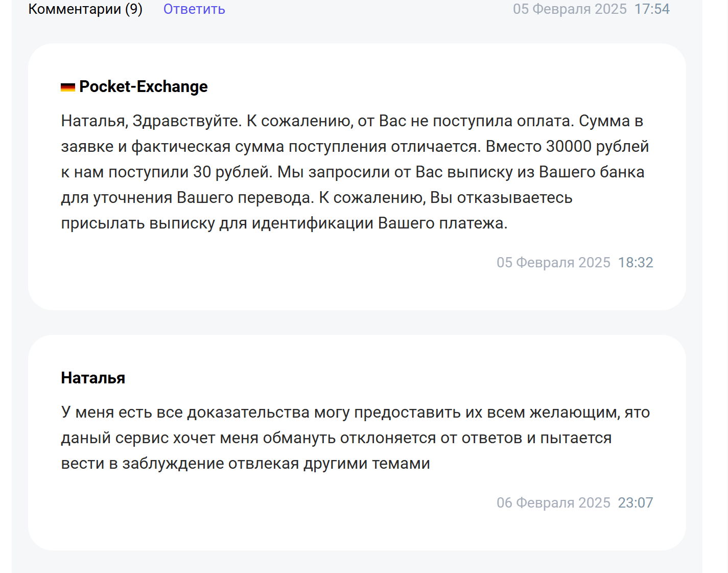Viewport: 728px width, 573px height.
Task: Click the Ответить reply link
Action: [x=194, y=9]
